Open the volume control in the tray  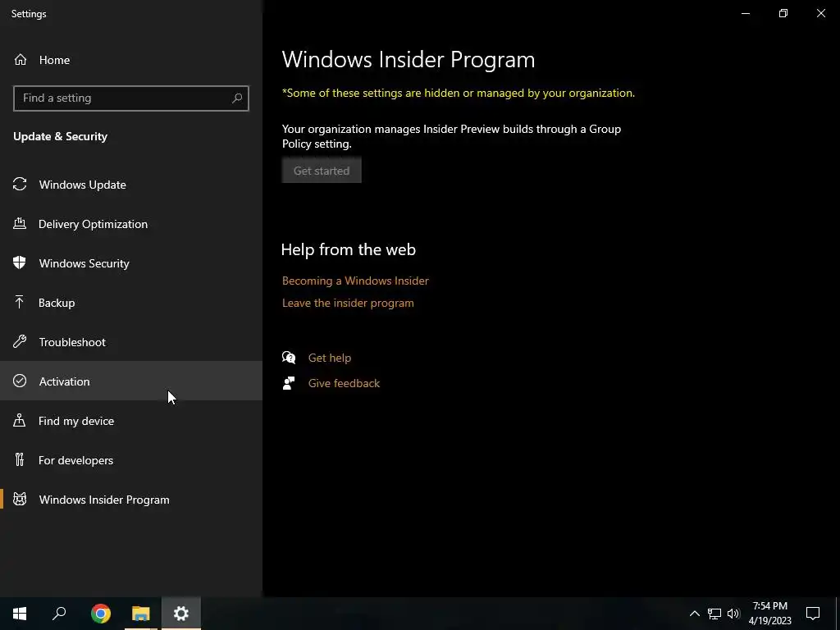pos(733,614)
